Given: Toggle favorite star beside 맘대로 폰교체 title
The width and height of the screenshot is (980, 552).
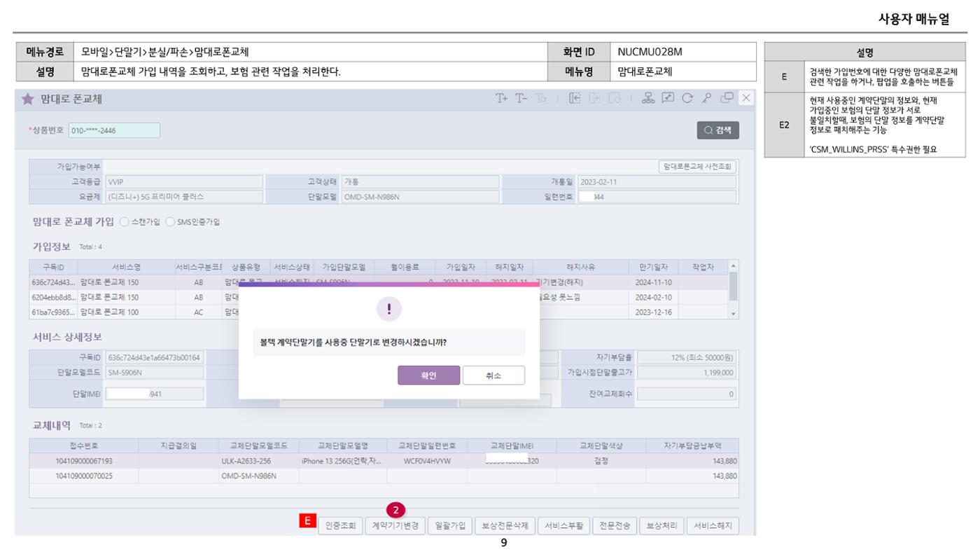Looking at the screenshot, I should coord(27,99).
